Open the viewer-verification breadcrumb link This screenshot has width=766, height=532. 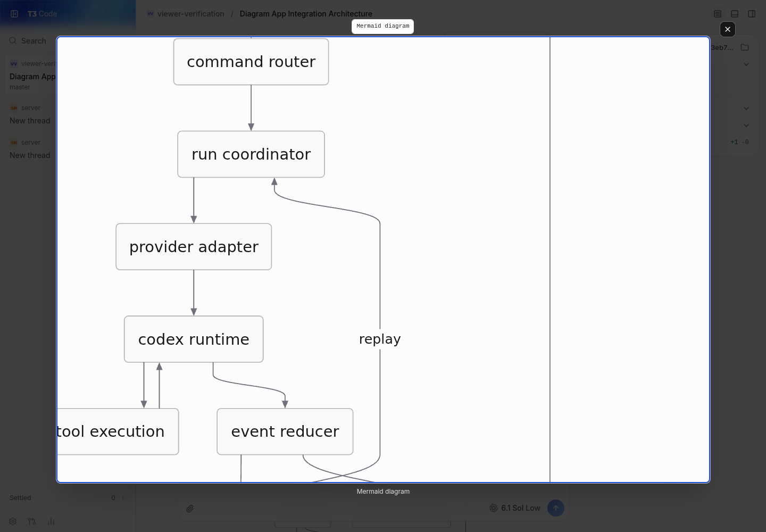pos(190,14)
